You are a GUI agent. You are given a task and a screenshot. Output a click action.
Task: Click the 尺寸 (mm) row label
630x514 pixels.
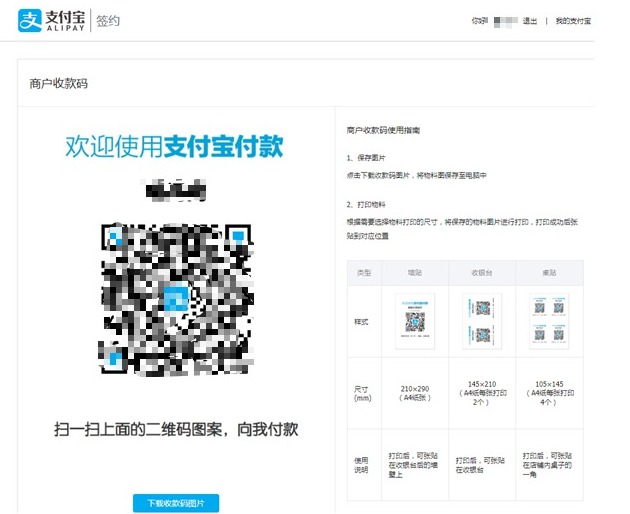pyautogui.click(x=362, y=393)
